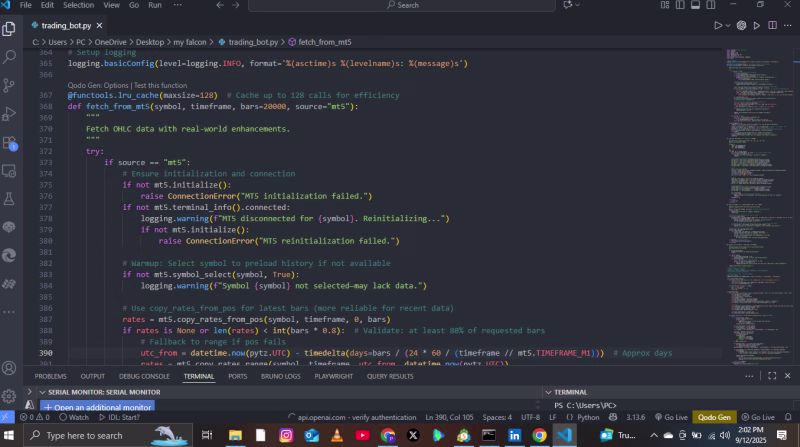Open LinkedIn from the Windows taskbar

(x=514, y=435)
